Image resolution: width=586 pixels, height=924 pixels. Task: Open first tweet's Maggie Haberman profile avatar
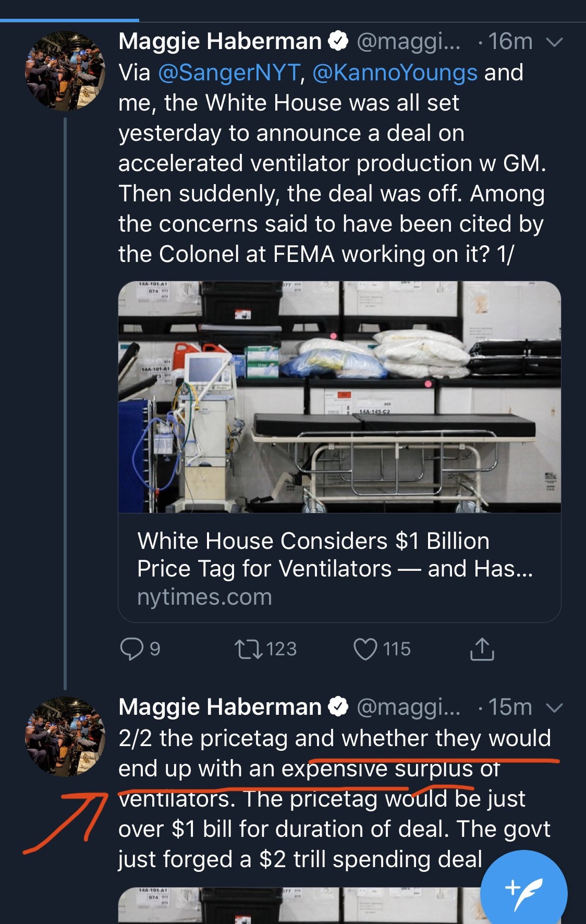pos(65,71)
